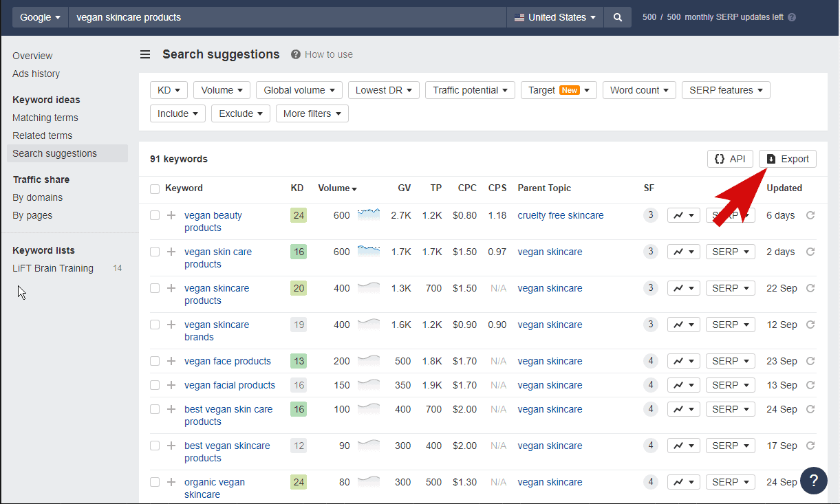The image size is (840, 504).
Task: Open the Exclude filter dropdown
Action: click(240, 113)
